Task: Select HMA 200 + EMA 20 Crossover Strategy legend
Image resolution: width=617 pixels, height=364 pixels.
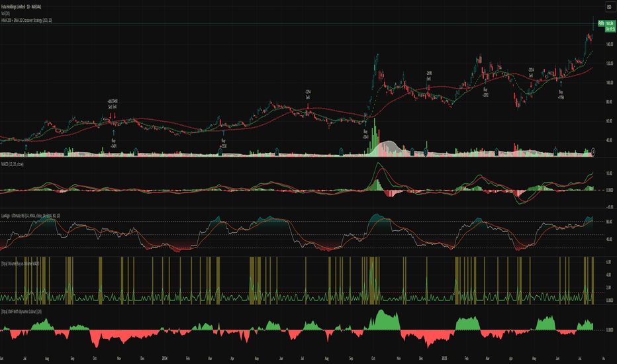Action: 26,20
